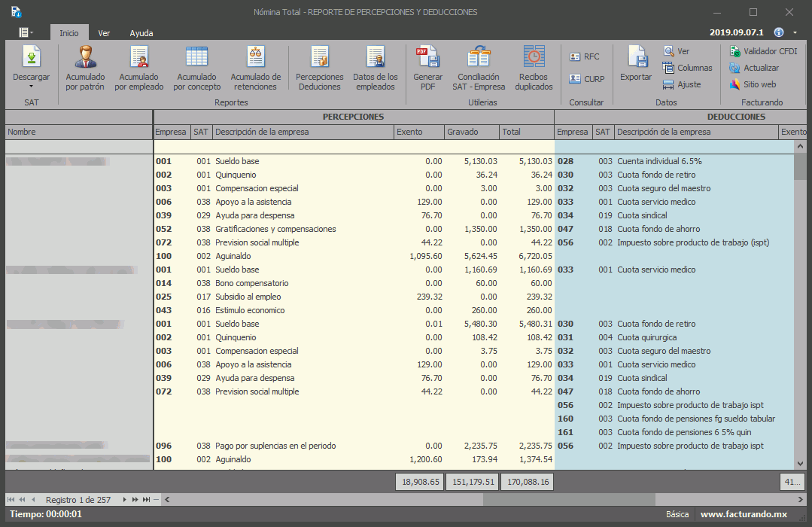
Task: Expand the Descargar dropdown arrow
Action: pyautogui.click(x=31, y=87)
